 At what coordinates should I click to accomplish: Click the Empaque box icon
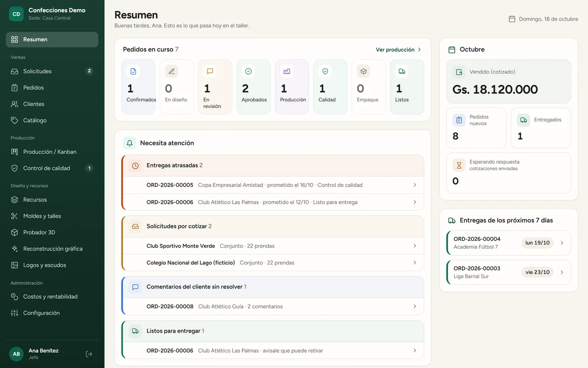coord(364,71)
